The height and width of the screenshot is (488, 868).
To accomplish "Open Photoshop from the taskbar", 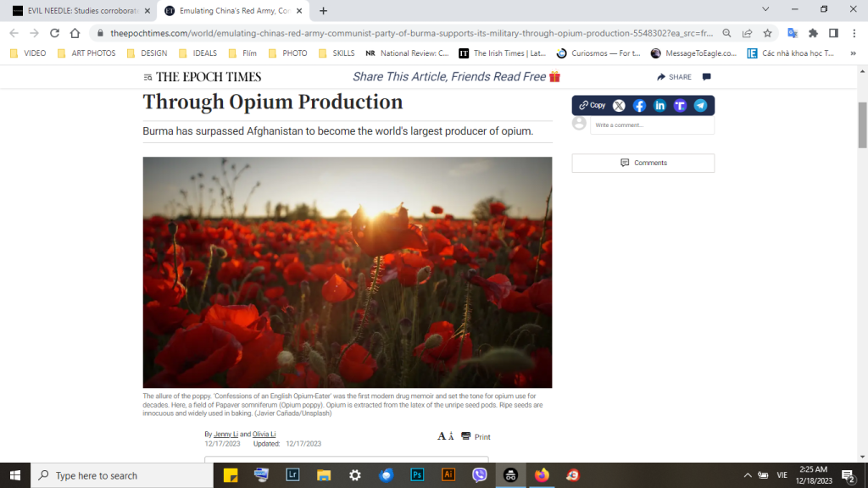I will point(417,475).
